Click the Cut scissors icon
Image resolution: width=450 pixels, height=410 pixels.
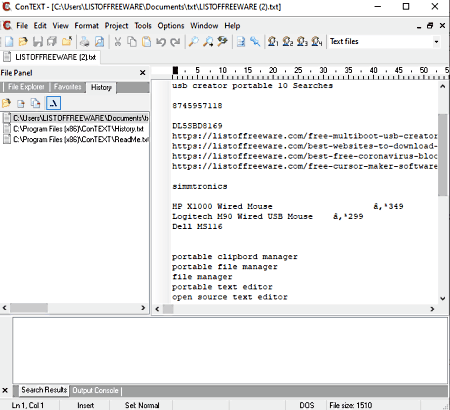pyautogui.click(x=118, y=42)
